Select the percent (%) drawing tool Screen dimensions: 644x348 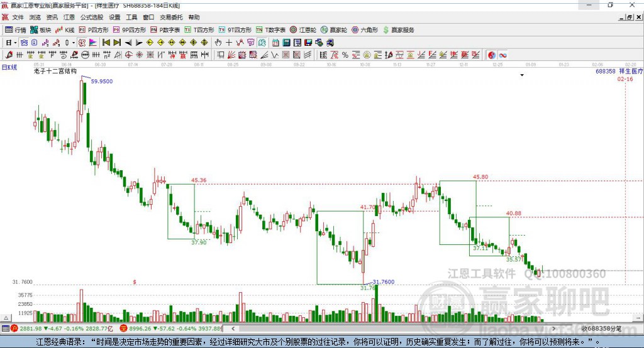pyautogui.click(x=345, y=55)
